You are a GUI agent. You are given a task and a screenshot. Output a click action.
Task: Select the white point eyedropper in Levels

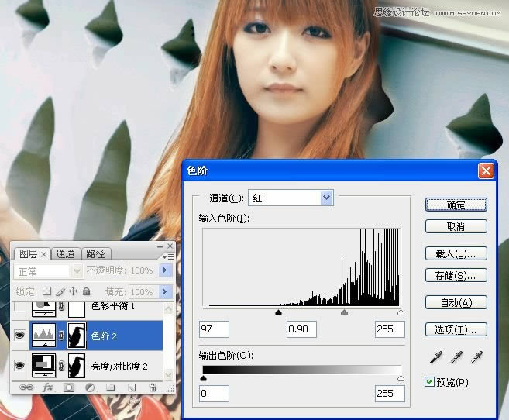(476, 357)
